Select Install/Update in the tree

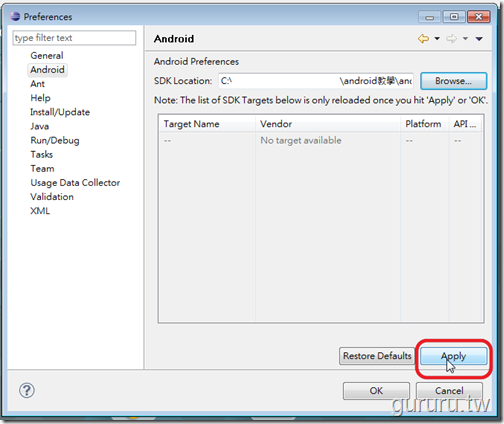click(60, 112)
